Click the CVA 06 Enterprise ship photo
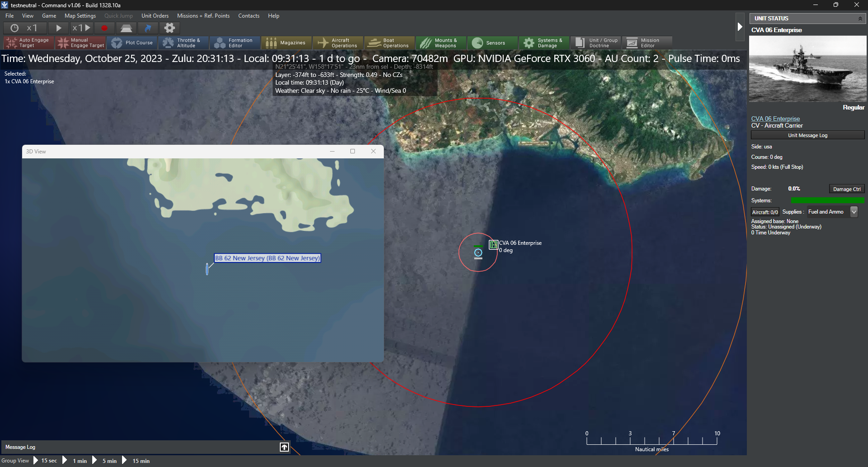 (807, 69)
